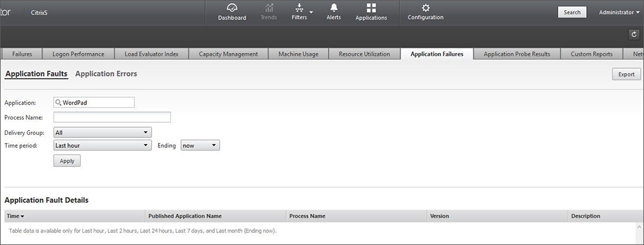
Task: Focus the Application search field
Action: coord(94,103)
